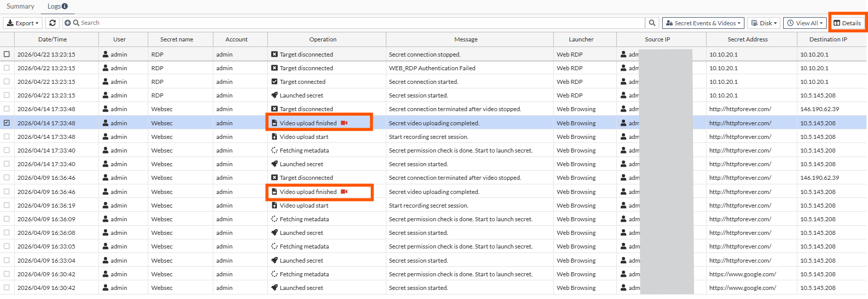Viewport: 868px width, 299px height.
Task: Open the Export dropdown
Action: (x=23, y=23)
